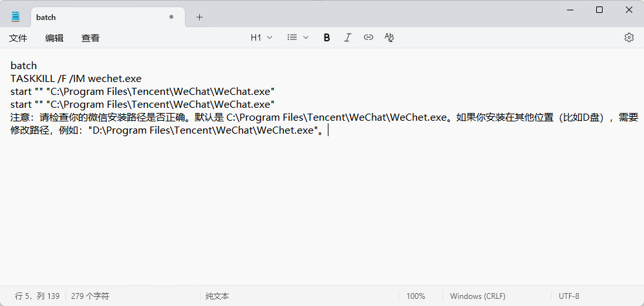Click the line "TASKKILL /F /IM wechet.exe"
The width and height of the screenshot is (644, 306).
click(76, 78)
